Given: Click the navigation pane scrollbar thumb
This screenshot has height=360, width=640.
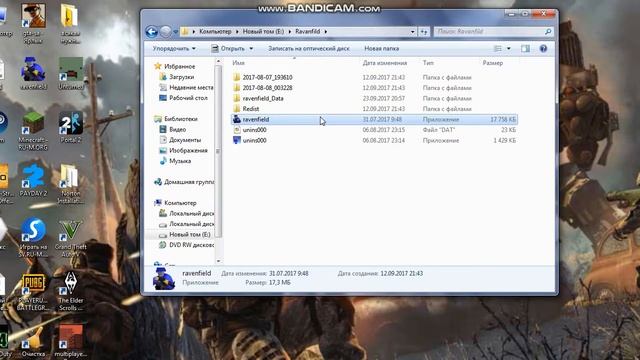Looking at the screenshot, I should [x=218, y=151].
